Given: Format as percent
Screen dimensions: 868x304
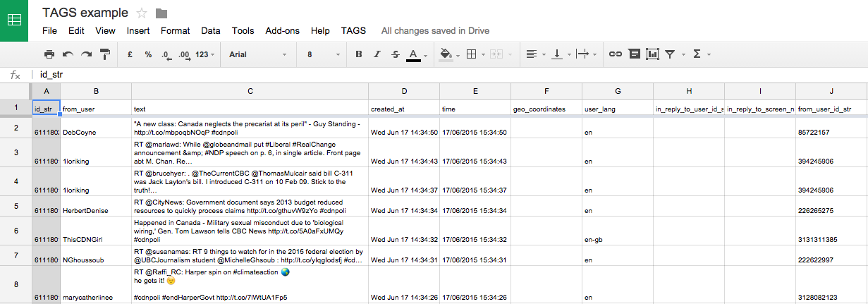Looking at the screenshot, I should [148, 54].
